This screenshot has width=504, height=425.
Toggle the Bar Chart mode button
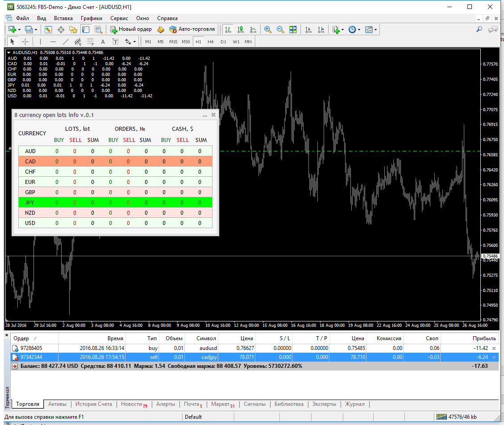tap(228, 29)
